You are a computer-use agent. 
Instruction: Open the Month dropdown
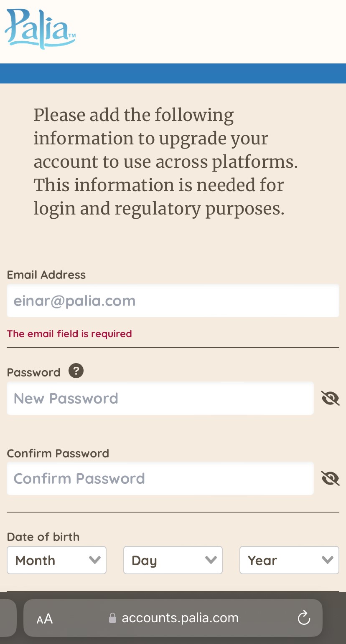(56, 560)
